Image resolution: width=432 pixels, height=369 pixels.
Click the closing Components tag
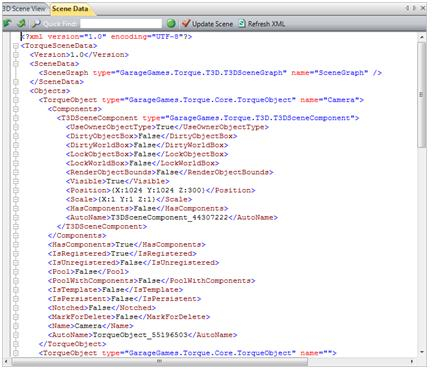coord(77,235)
